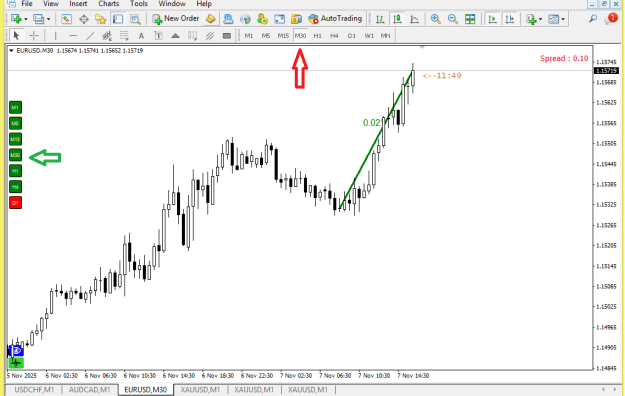
Task: Set W1 timeframe in the periodicity toolbar
Action: tap(369, 36)
